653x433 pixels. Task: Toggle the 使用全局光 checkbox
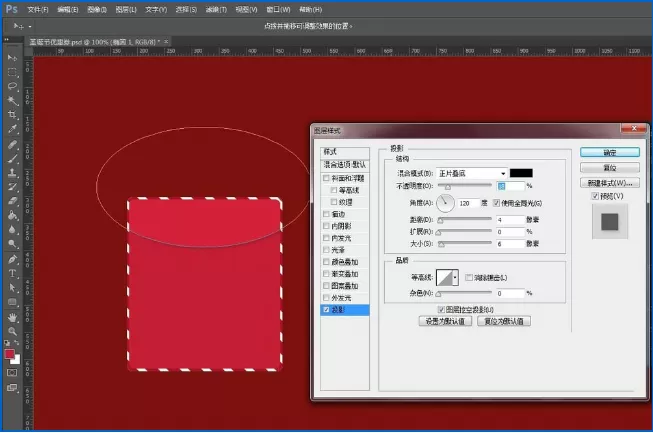pos(496,203)
